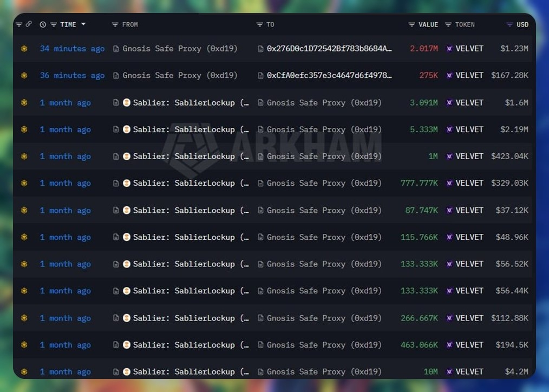Click chain cube icon on the 463.066K row
Viewport: 549px width, 392px height.
(x=24, y=345)
